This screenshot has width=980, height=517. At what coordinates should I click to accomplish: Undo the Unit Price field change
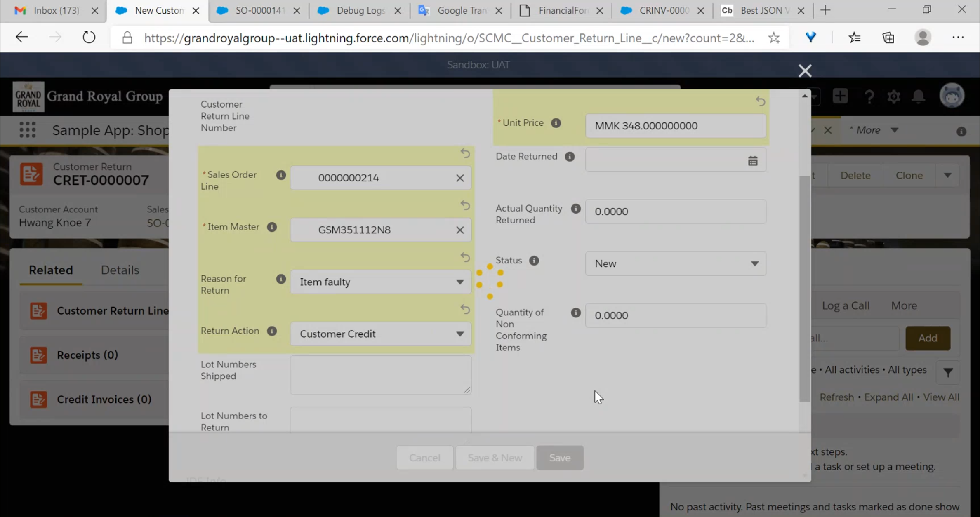(x=760, y=101)
